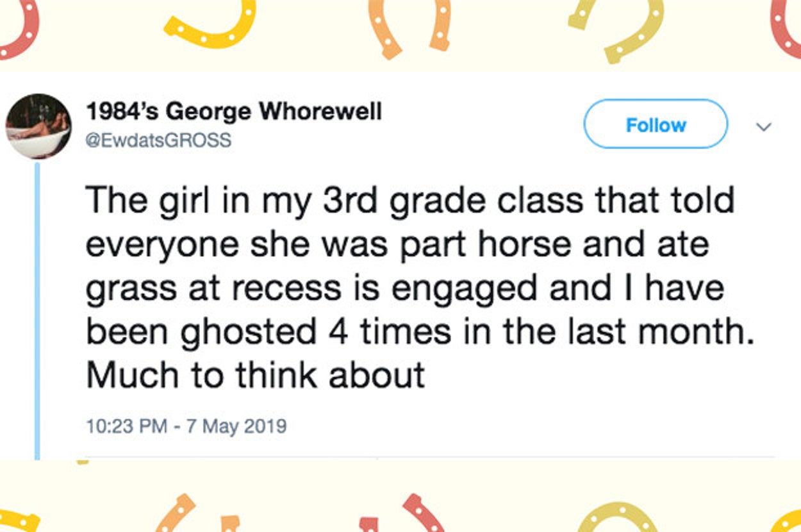The height and width of the screenshot is (532, 801).
Task: Click the small red horseshoe fragment at the bottom edge
Action: click(369, 524)
